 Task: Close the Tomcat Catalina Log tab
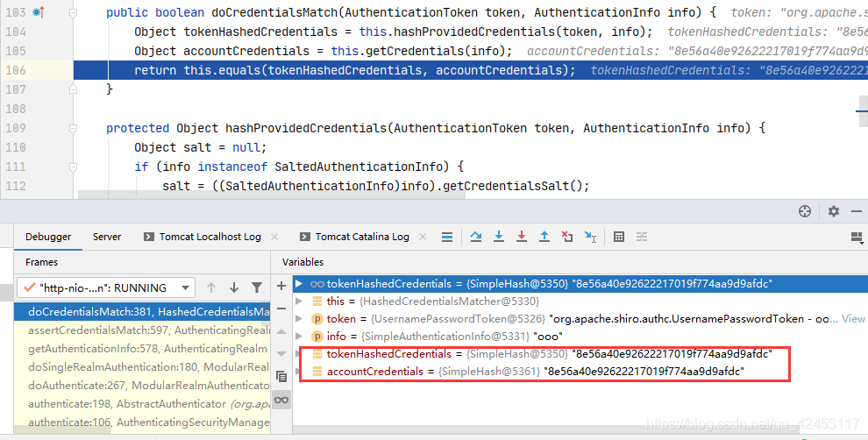pos(423,237)
